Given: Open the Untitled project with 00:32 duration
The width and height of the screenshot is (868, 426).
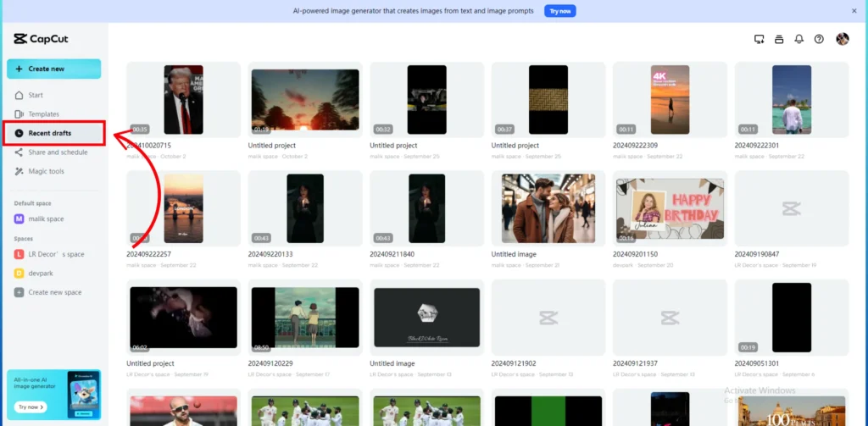Looking at the screenshot, I should (x=427, y=100).
